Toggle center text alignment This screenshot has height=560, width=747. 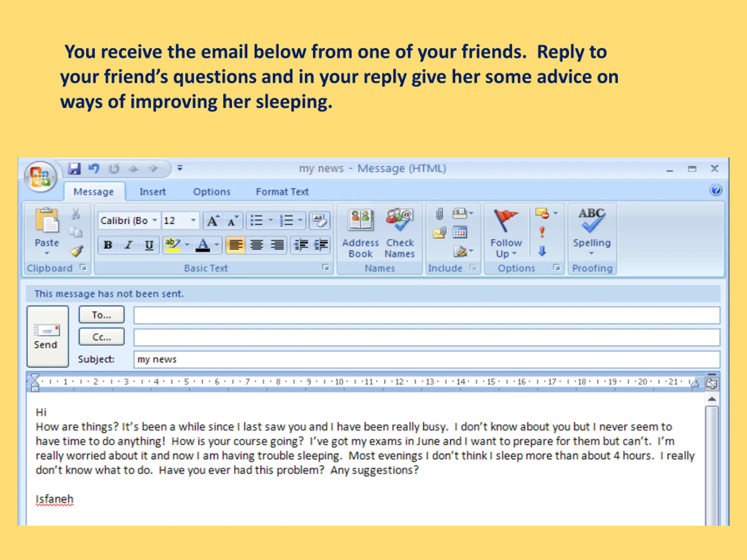257,245
